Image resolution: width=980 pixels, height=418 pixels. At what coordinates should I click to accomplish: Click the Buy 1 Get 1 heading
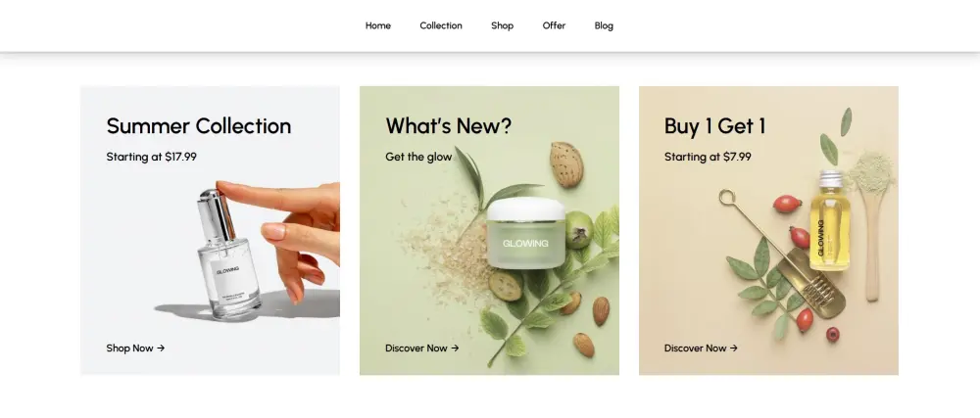coord(714,126)
